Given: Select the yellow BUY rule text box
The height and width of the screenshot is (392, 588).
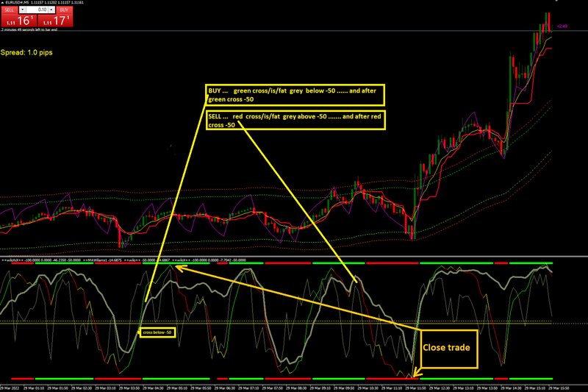Looking at the screenshot, I should click(295, 95).
